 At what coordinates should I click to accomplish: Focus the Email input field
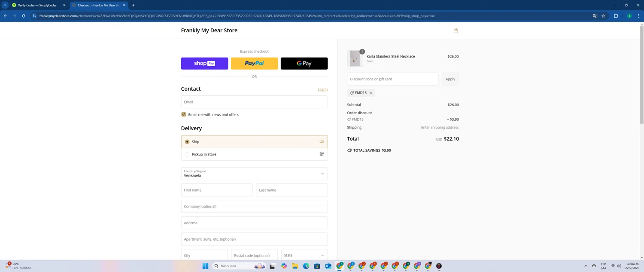pos(254,102)
